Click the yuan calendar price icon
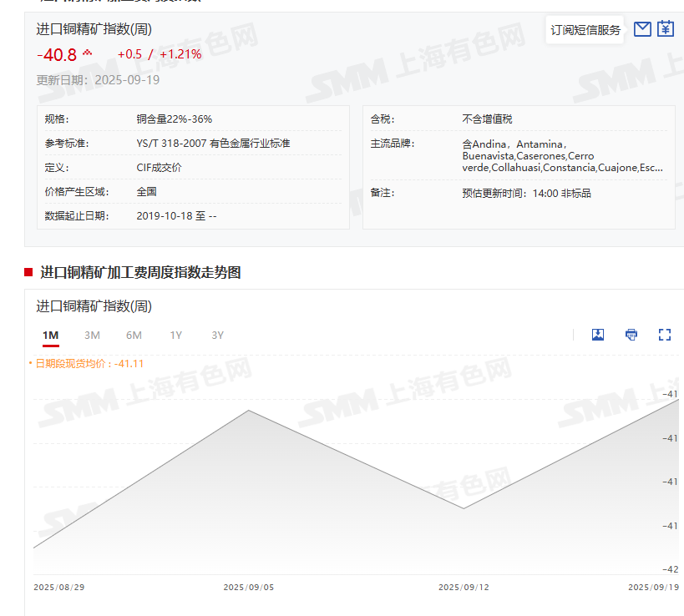The width and height of the screenshot is (684, 616). 665,29
